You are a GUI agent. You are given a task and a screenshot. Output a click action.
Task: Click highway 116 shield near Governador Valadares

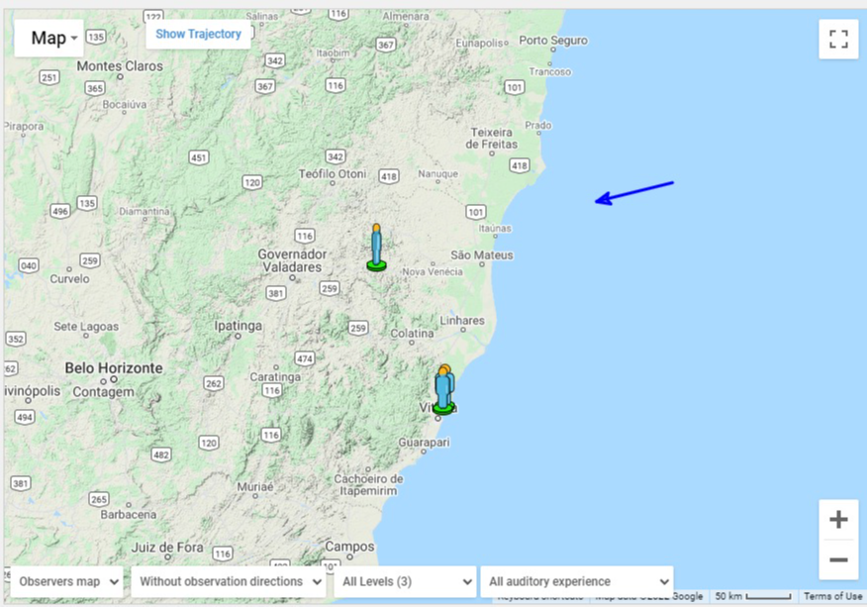coord(304,236)
